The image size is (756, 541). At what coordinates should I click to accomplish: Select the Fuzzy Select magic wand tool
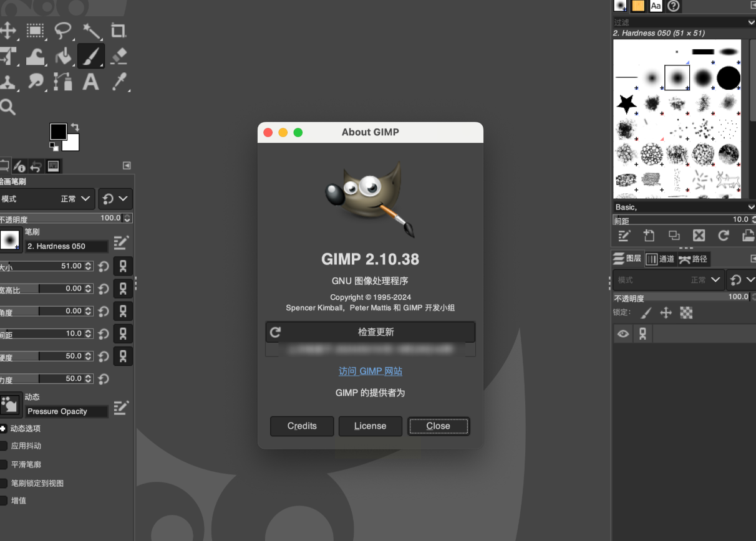tap(91, 30)
